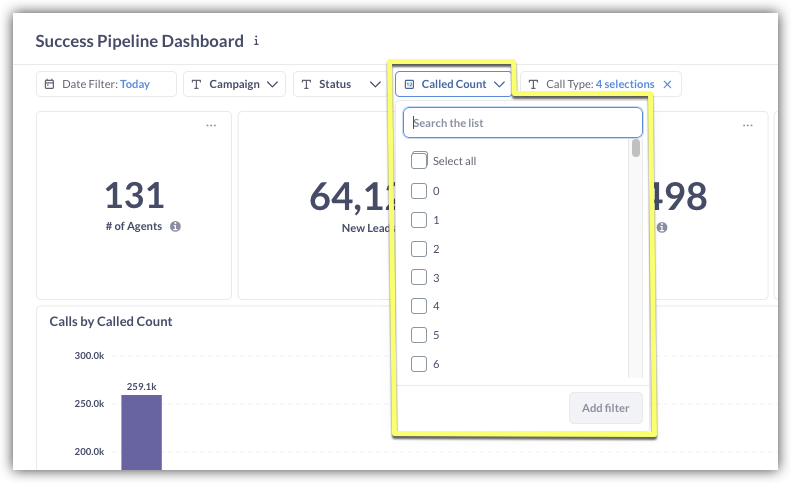Open the ellipsis menu on the right card

(747, 126)
